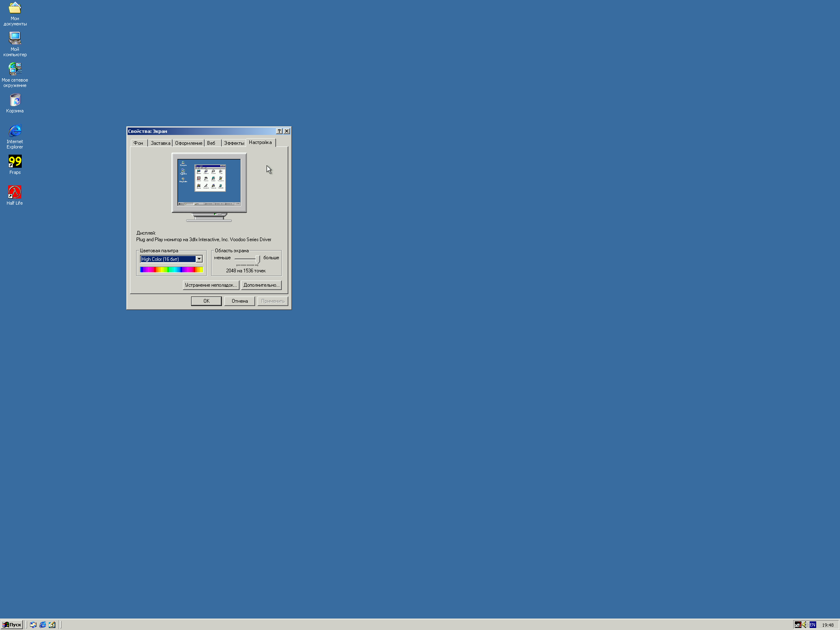
Task: Click the 3dfx tray icon
Action: click(798, 625)
